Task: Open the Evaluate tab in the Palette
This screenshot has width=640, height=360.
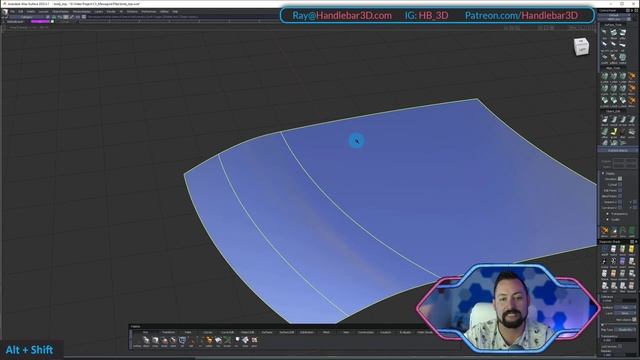Action: (405, 332)
